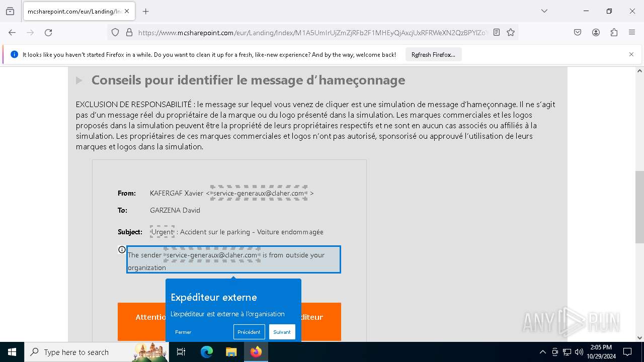
Task: Go back to previous page
Action: pyautogui.click(x=12, y=32)
